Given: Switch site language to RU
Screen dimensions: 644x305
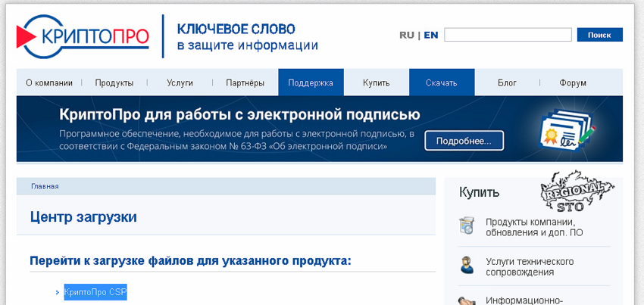Looking at the screenshot, I should tap(407, 36).
